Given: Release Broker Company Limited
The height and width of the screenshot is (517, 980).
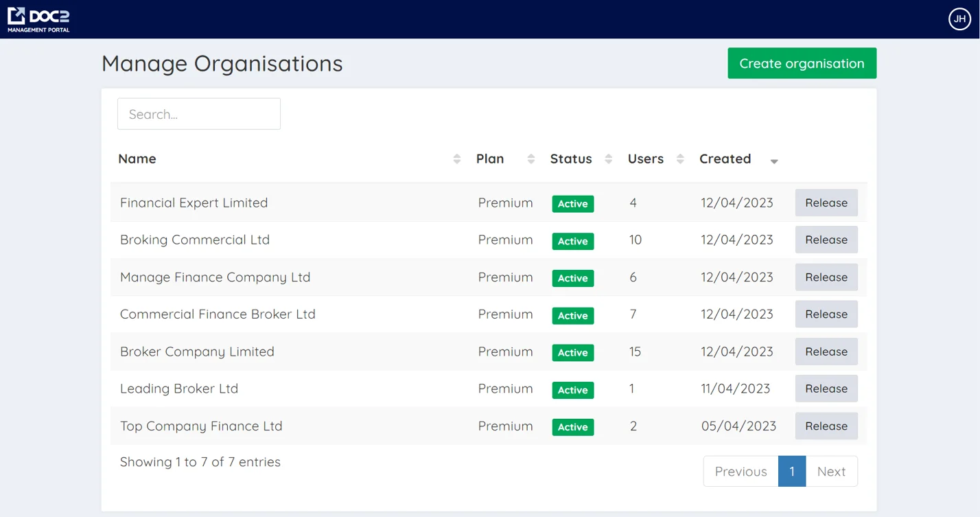Looking at the screenshot, I should [x=826, y=352].
